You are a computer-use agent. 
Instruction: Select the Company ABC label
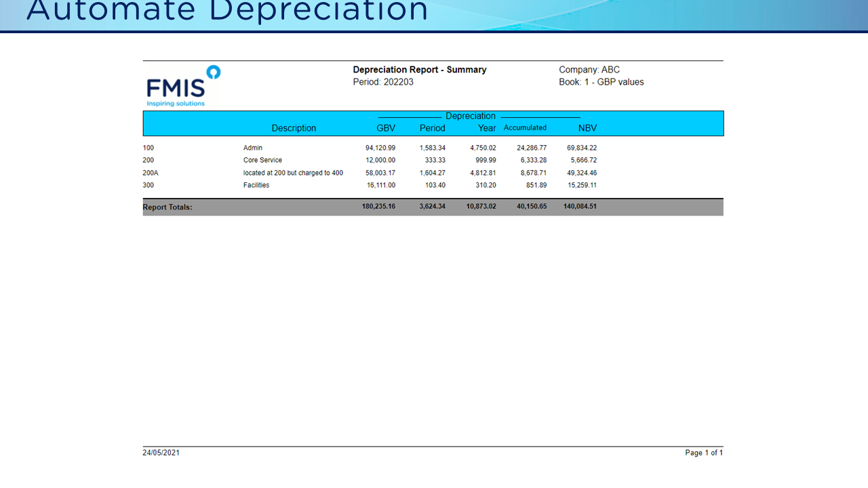(589, 69)
